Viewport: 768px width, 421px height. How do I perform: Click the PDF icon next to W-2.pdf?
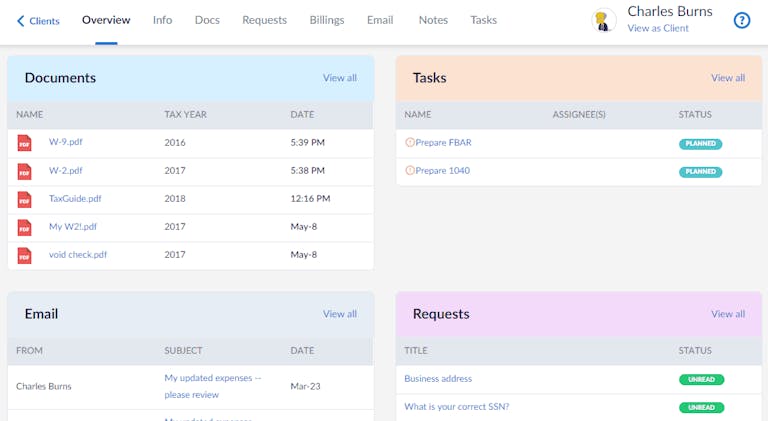(x=25, y=171)
